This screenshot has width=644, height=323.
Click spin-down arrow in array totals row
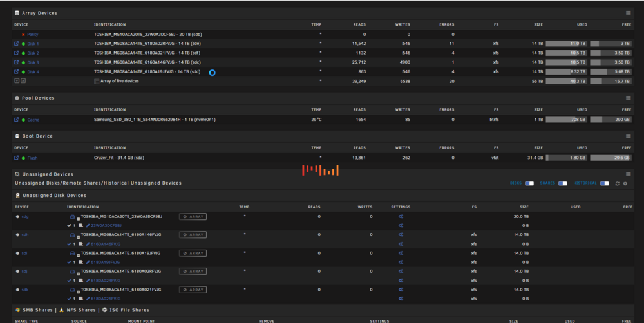pyautogui.click(x=17, y=81)
